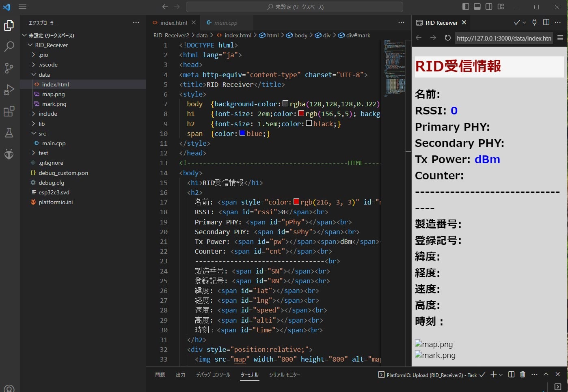
Task: Open the Problems panel tab
Action: (x=160, y=375)
